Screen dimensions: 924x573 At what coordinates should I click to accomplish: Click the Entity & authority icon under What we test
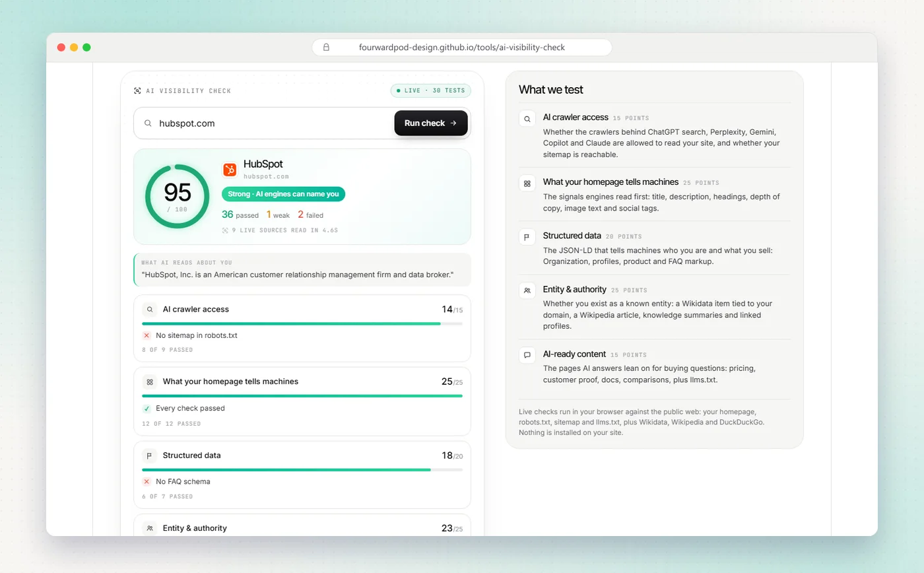(x=527, y=290)
